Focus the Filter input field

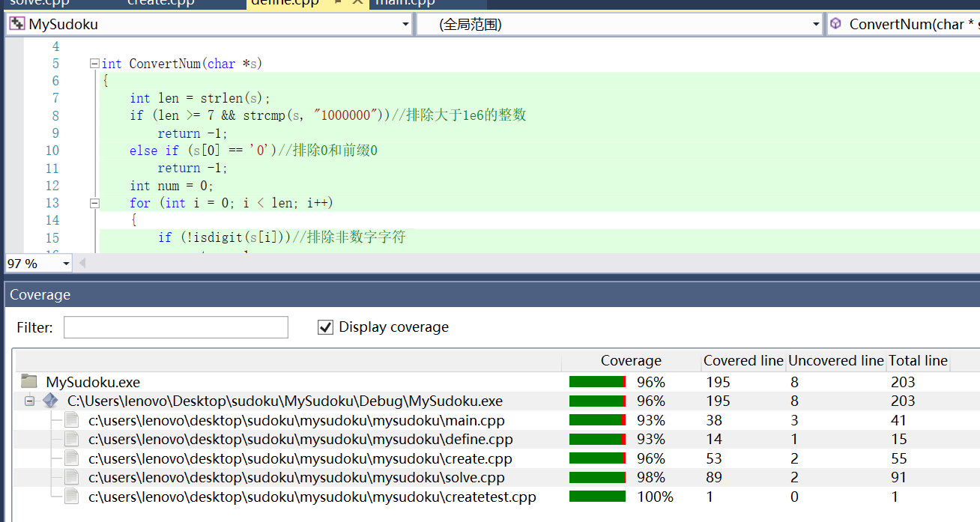coord(176,327)
